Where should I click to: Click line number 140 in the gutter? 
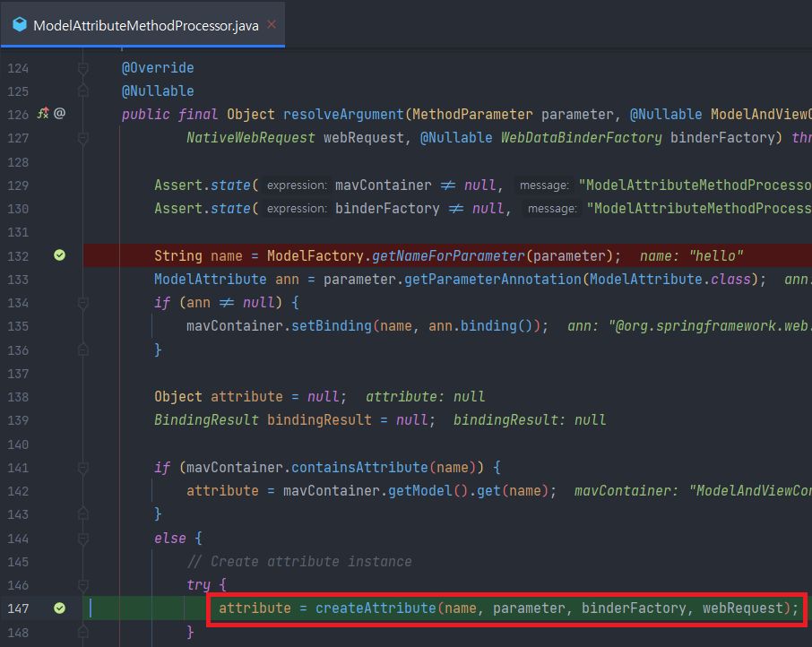(x=18, y=444)
